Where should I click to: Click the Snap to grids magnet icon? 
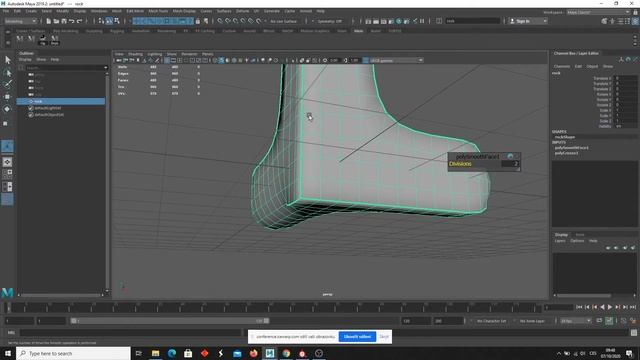(x=220, y=21)
